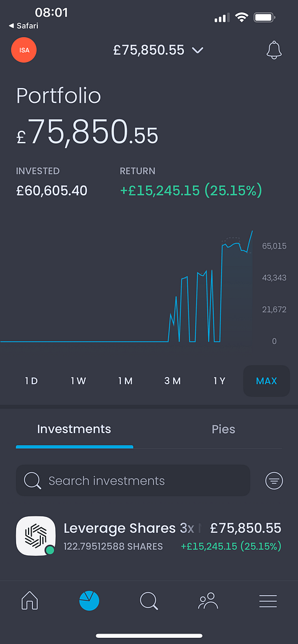Select the 1W chart range
The image size is (298, 644).
(x=78, y=381)
